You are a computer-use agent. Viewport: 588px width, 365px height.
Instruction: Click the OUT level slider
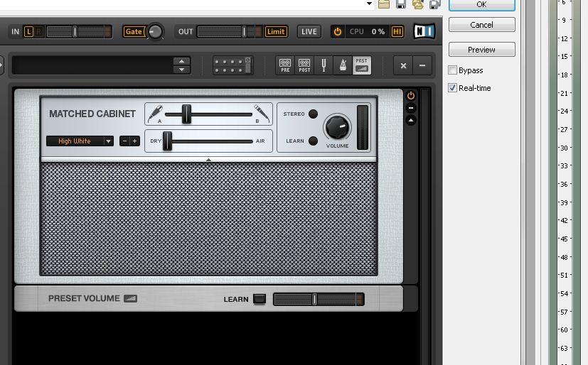(x=230, y=32)
